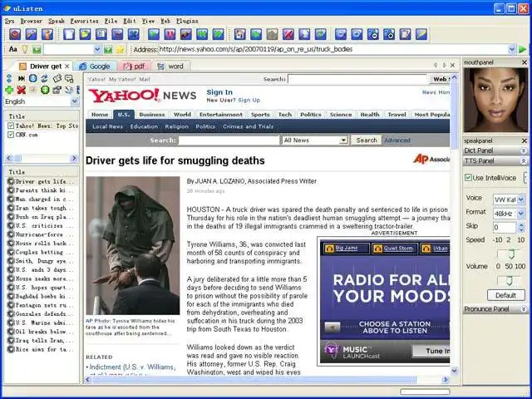532x399 pixels.
Task: Collapse the TTS Panel
Action: point(524,160)
